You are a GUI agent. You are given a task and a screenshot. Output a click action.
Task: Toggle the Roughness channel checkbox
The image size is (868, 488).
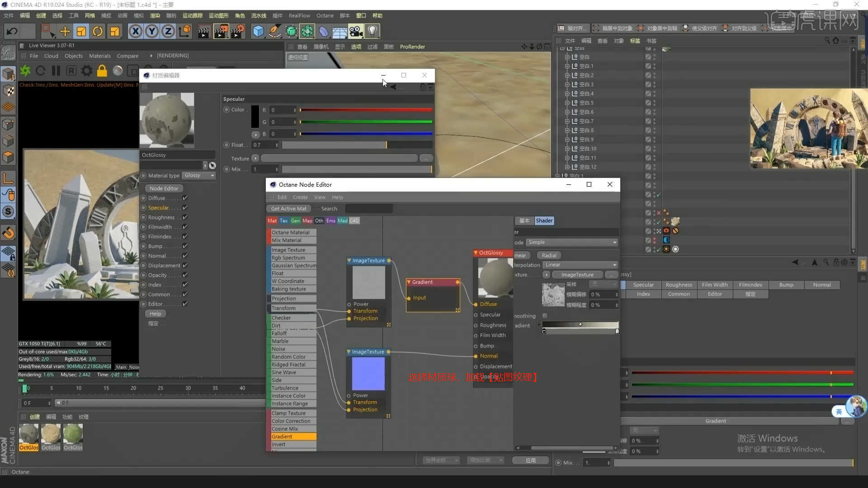point(185,217)
